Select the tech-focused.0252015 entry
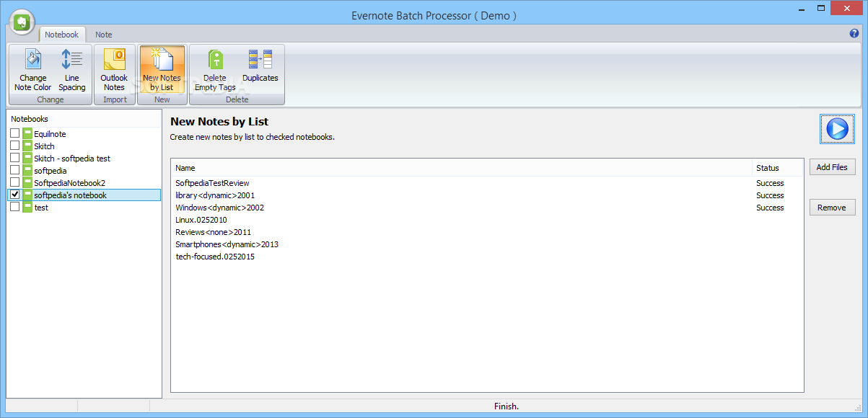The image size is (868, 418). click(487, 257)
